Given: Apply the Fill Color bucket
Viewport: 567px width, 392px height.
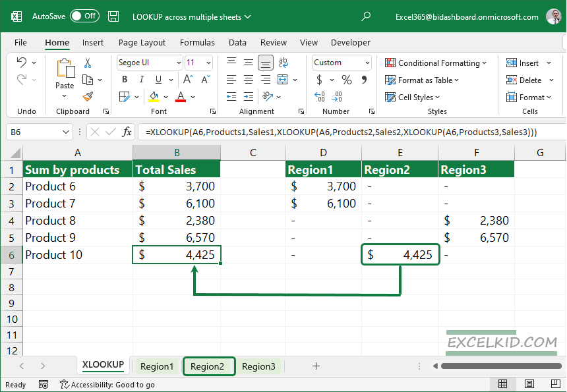Looking at the screenshot, I should click(x=154, y=97).
